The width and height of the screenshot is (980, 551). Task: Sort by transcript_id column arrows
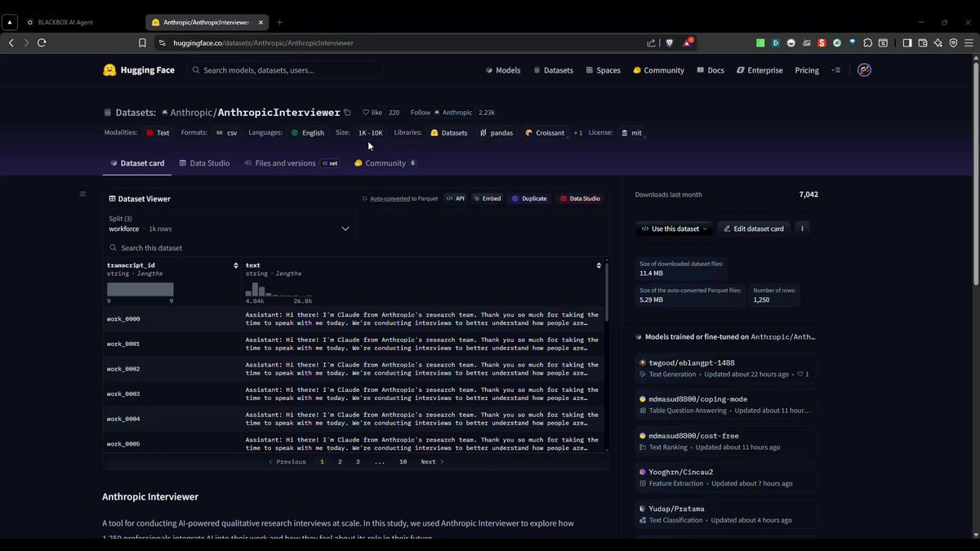[x=236, y=265]
